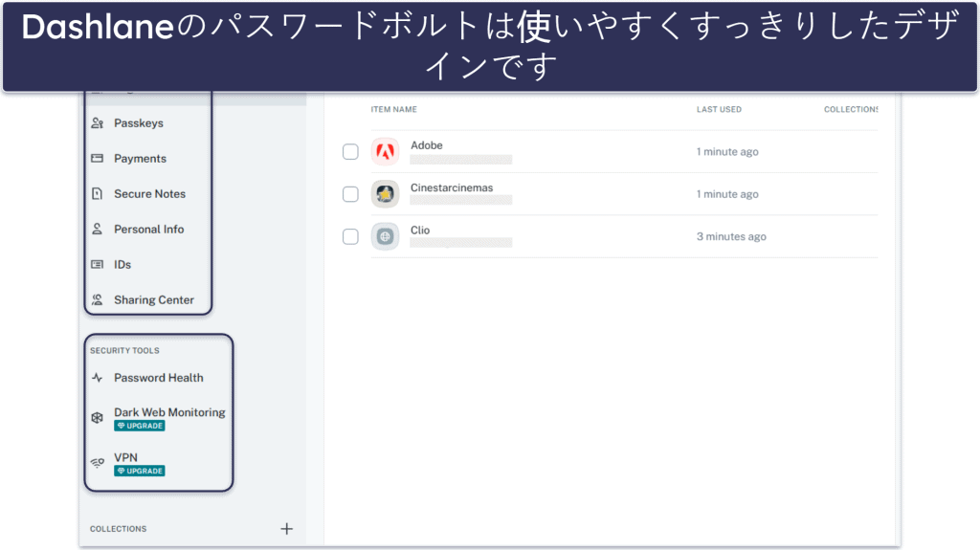Click the Passkeys icon in sidebar

click(x=98, y=123)
